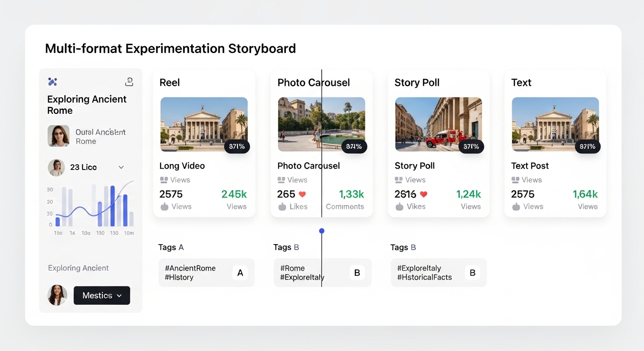The height and width of the screenshot is (351, 644).
Task: Click thumbs-up icon on the Text Post card
Action: coord(516,207)
